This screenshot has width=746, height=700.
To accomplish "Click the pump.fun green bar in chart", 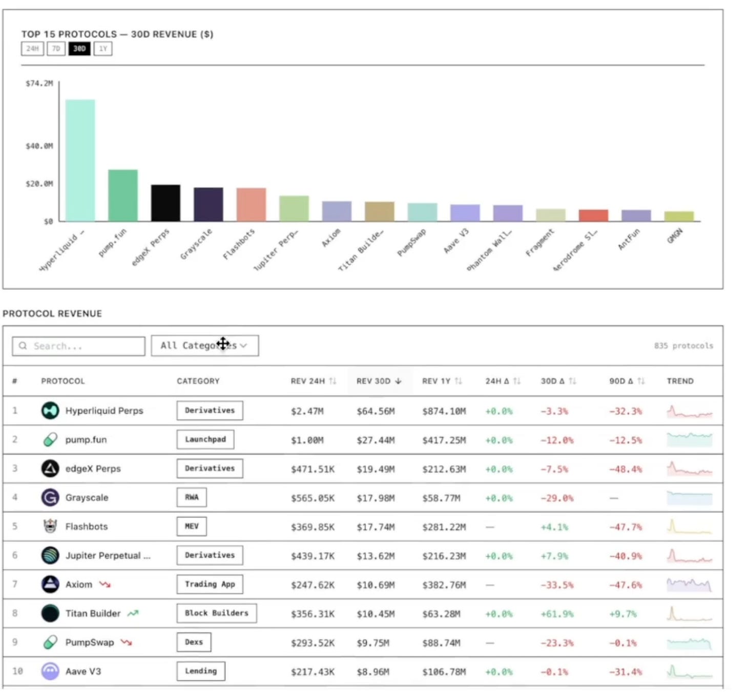I will [x=123, y=196].
